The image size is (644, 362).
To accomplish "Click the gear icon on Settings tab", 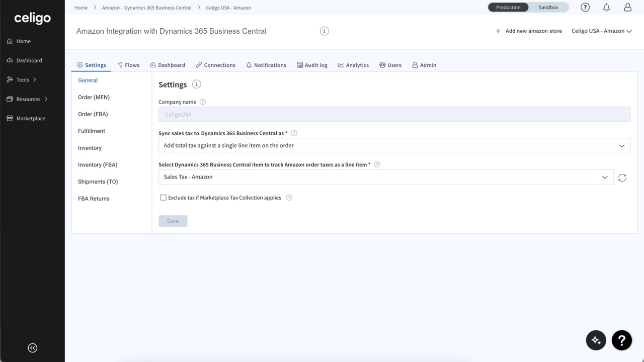I will coord(80,65).
